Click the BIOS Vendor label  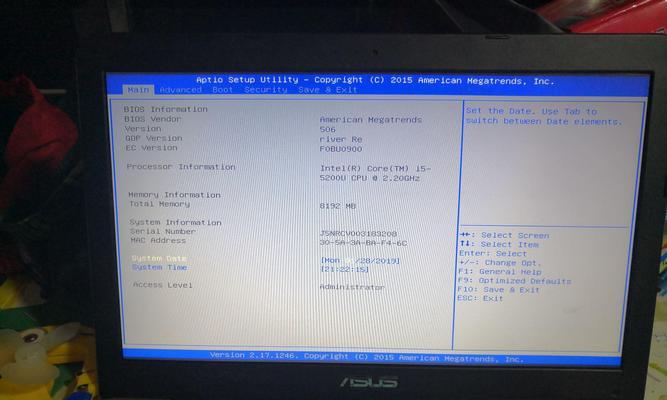pos(153,119)
